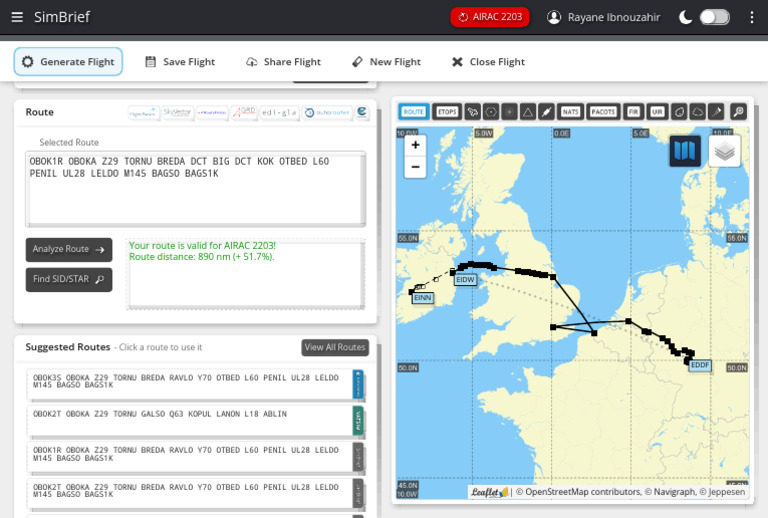Open the hamburger menu beside SimBrief

point(17,17)
